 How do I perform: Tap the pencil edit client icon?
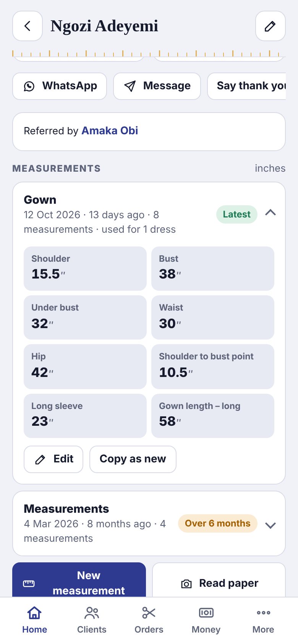(270, 26)
